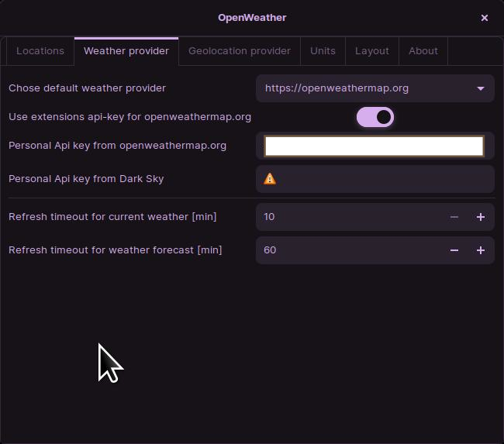
Task: Click the Dark Sky warning triangle icon
Action: click(270, 179)
